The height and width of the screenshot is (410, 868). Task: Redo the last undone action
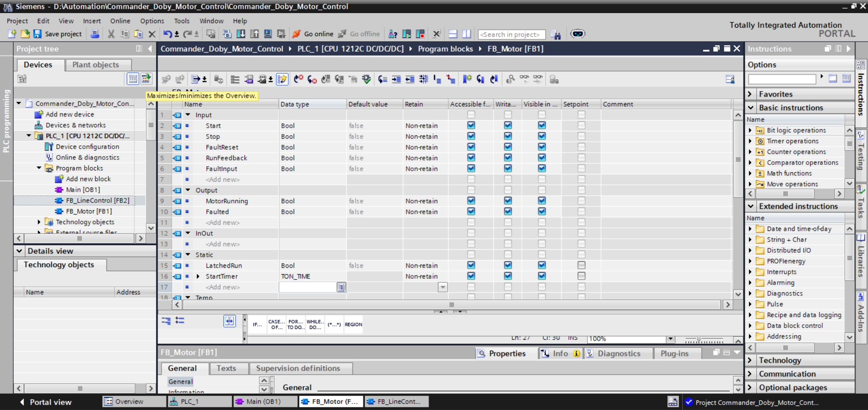(x=187, y=34)
